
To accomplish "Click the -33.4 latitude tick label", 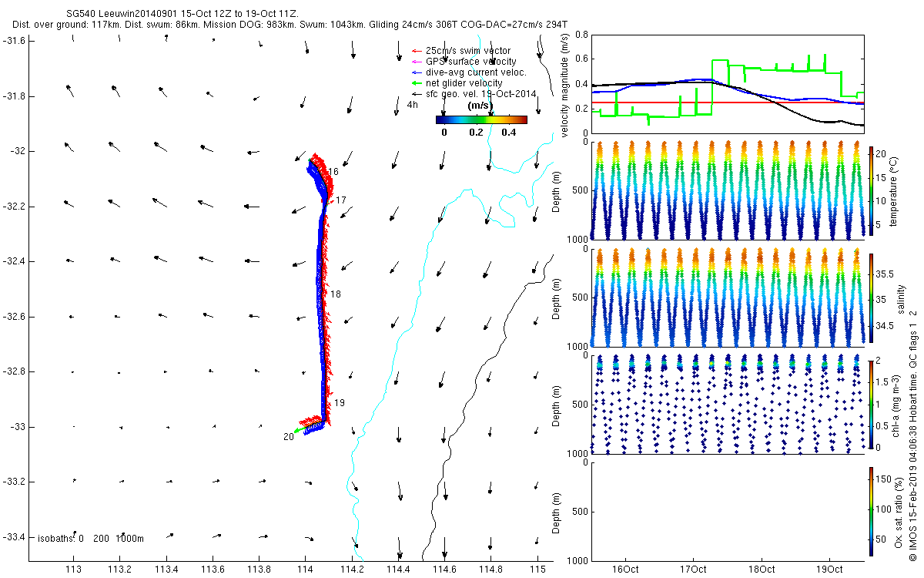I will coord(14,536).
